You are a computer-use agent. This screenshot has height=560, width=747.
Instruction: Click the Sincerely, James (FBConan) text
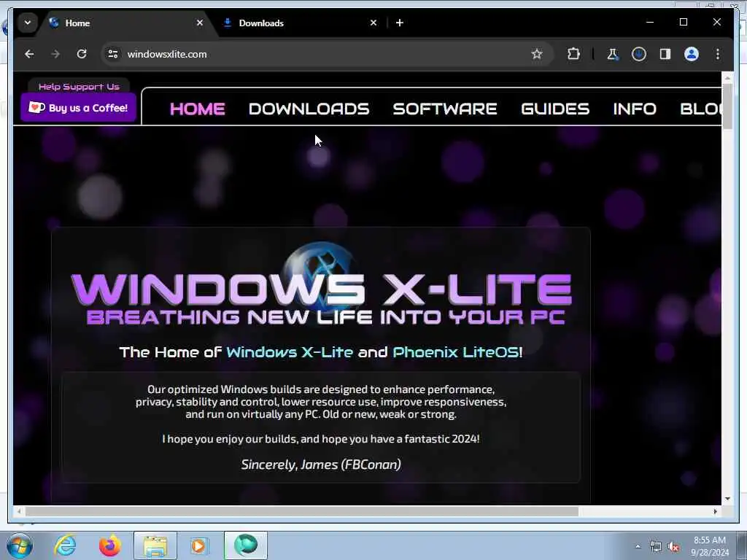321,464
